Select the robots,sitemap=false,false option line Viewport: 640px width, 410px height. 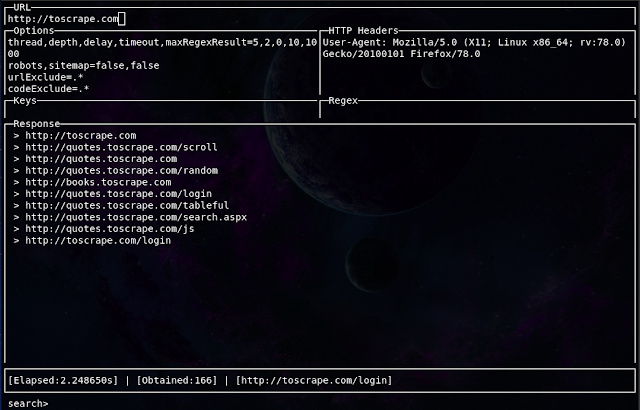(x=84, y=66)
